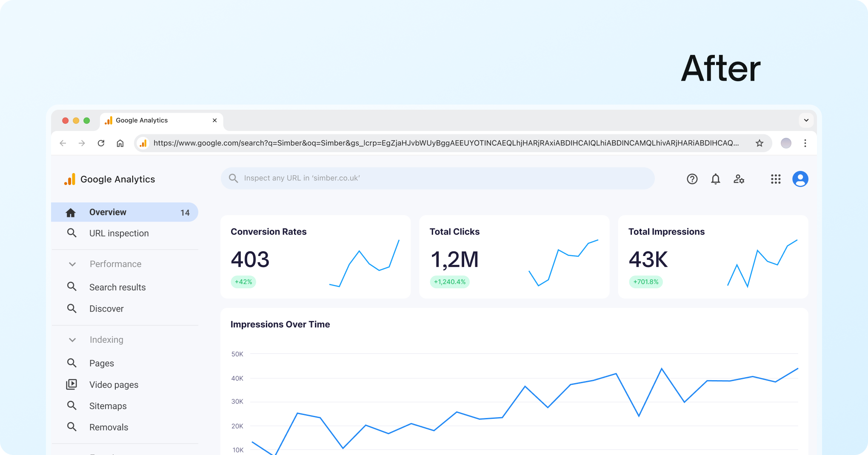Image resolution: width=868 pixels, height=455 pixels.
Task: Open URL inspection from sidebar
Action: pyautogui.click(x=119, y=233)
